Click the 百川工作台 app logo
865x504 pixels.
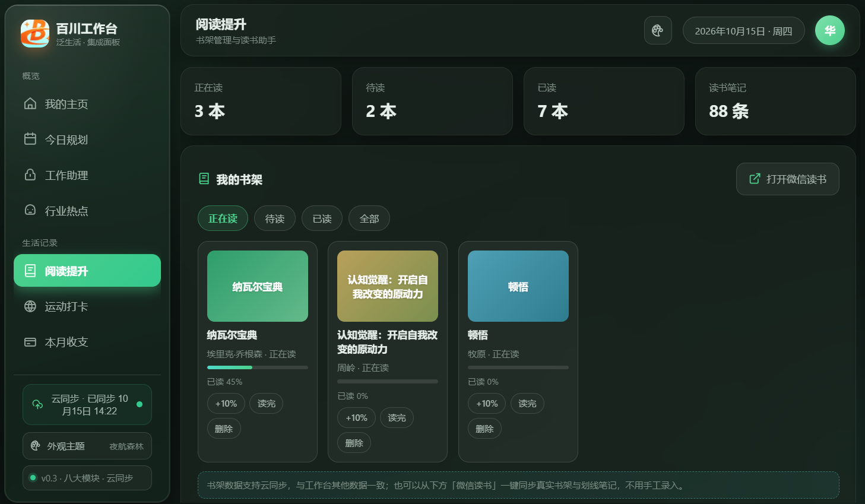[x=35, y=33]
